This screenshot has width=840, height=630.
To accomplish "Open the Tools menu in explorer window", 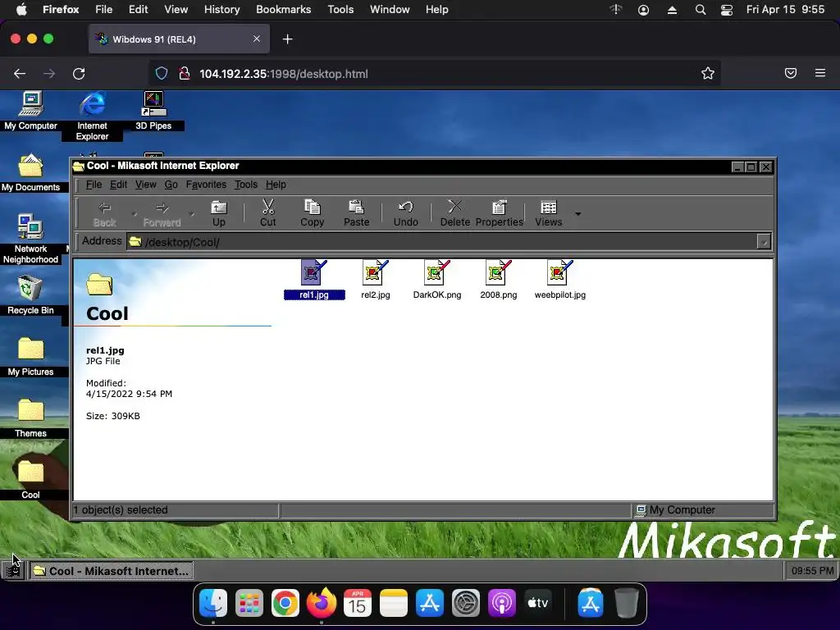I will [x=246, y=185].
